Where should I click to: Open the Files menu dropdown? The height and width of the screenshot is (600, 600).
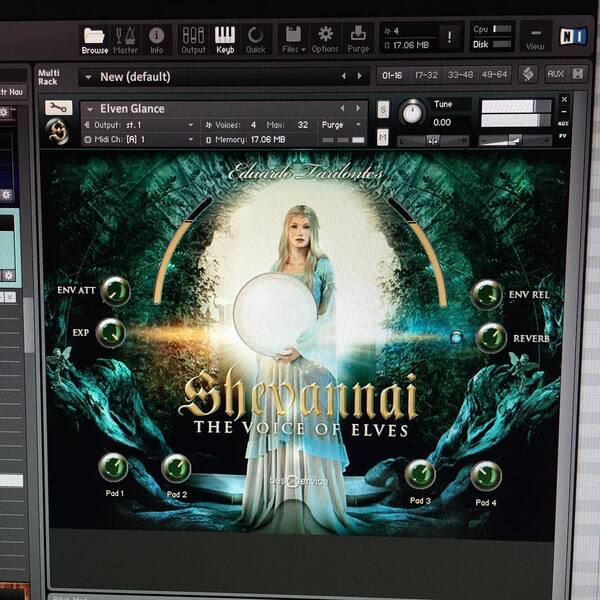click(293, 40)
